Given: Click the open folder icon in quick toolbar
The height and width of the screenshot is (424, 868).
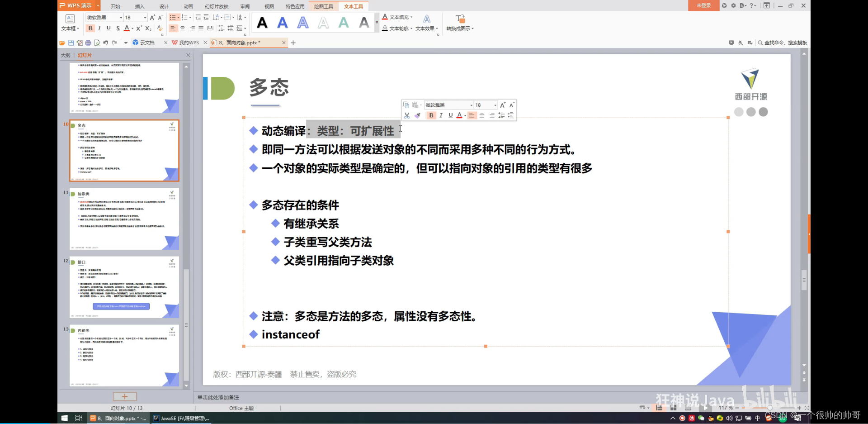Looking at the screenshot, I should point(62,43).
